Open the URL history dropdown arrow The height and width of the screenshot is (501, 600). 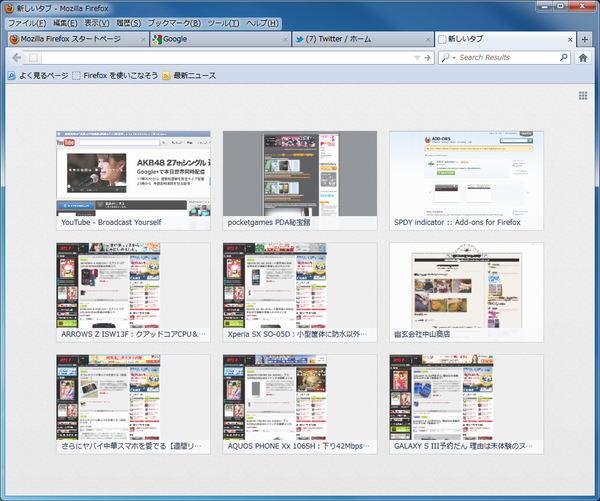tap(417, 58)
